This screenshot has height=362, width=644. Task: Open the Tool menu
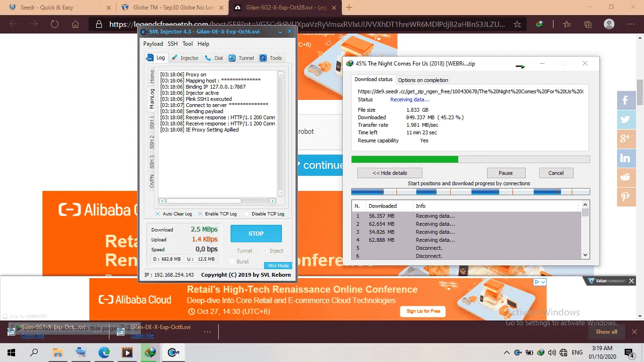point(188,44)
